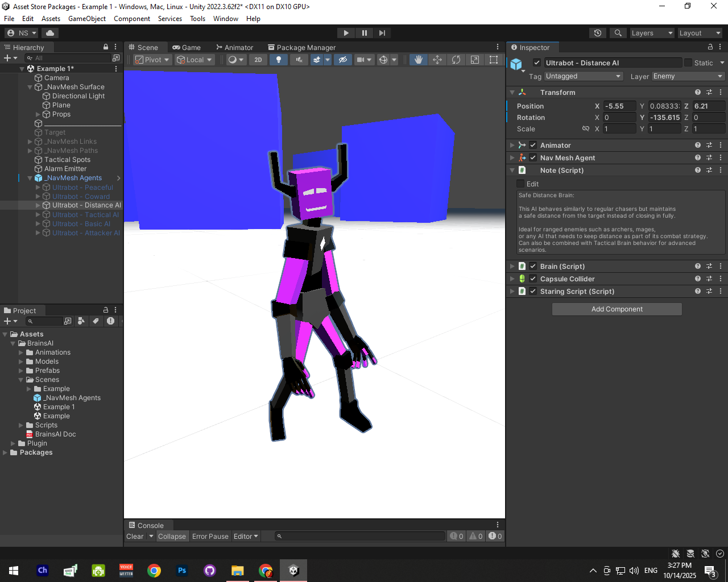Click the global search magnifier icon
728x582 pixels.
[618, 33]
